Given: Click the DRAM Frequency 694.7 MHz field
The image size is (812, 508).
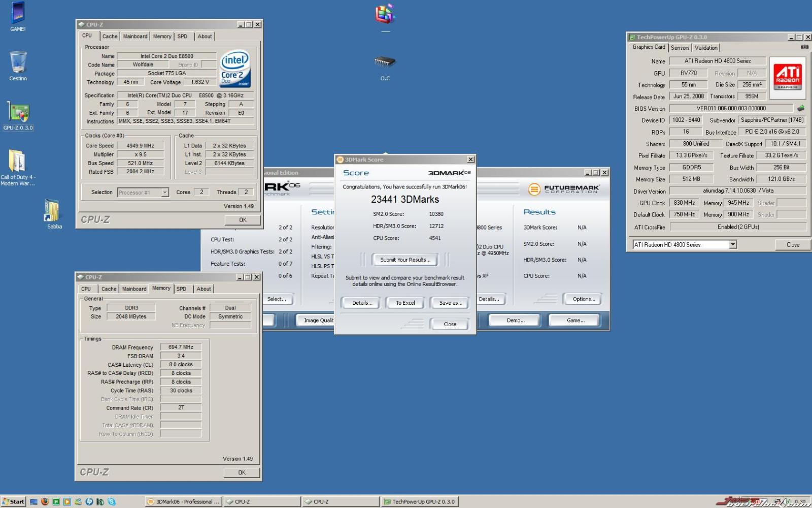Looking at the screenshot, I should [x=181, y=347].
